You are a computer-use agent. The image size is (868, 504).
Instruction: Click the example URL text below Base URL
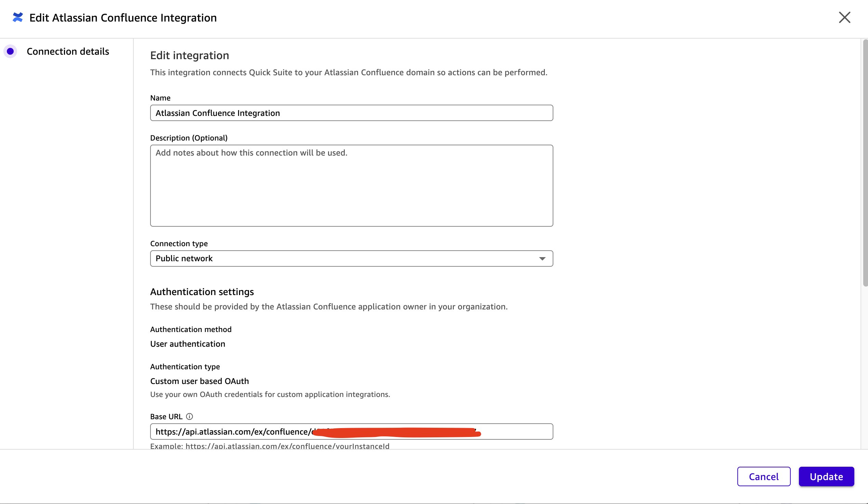(x=270, y=446)
